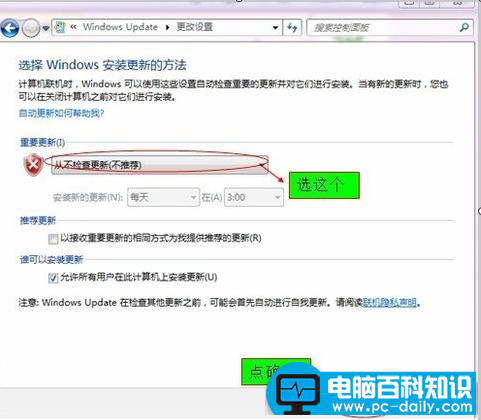Image resolution: width=481 pixels, height=420 pixels.
Task: Open the 联机隐私声明 link
Action: click(x=389, y=302)
